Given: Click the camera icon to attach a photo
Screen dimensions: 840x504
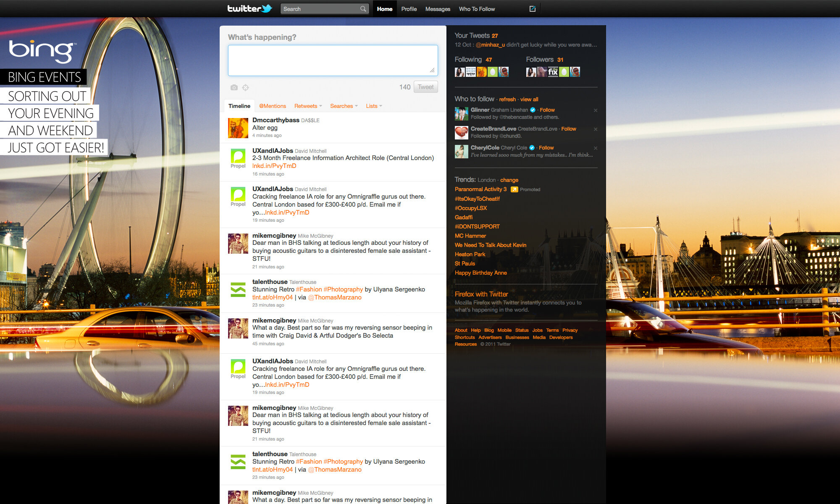Looking at the screenshot, I should coord(234,87).
